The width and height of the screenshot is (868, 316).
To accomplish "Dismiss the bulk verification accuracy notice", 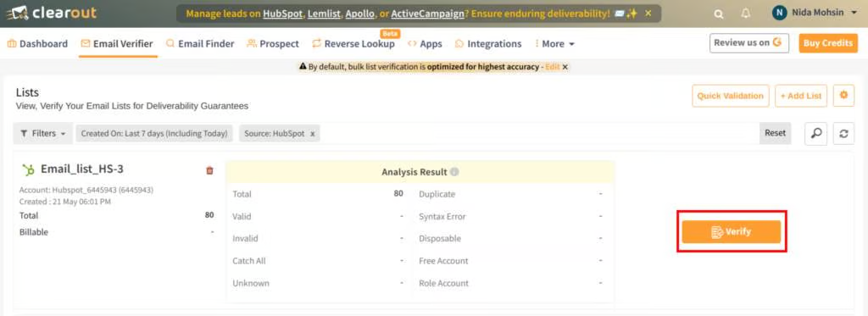I will tap(565, 66).
